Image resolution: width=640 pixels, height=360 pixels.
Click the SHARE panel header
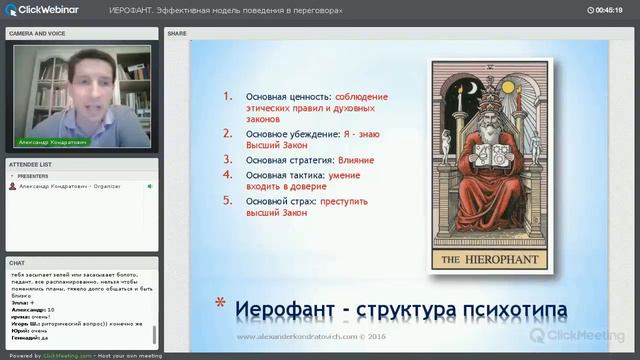click(x=399, y=33)
